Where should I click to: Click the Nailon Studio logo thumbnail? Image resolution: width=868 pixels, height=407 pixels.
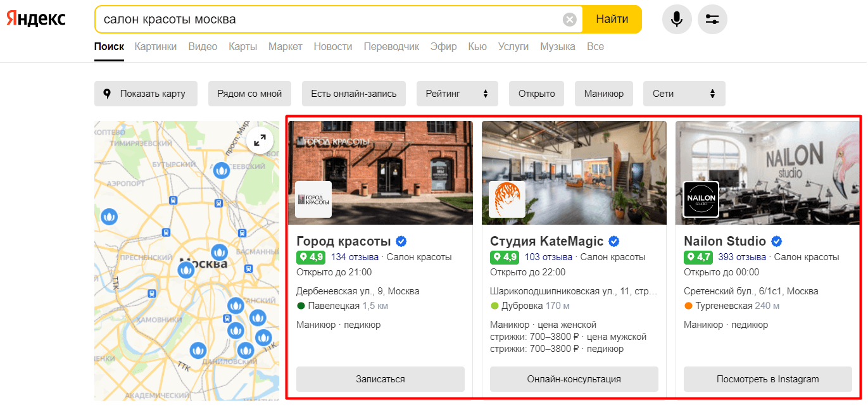[701, 199]
